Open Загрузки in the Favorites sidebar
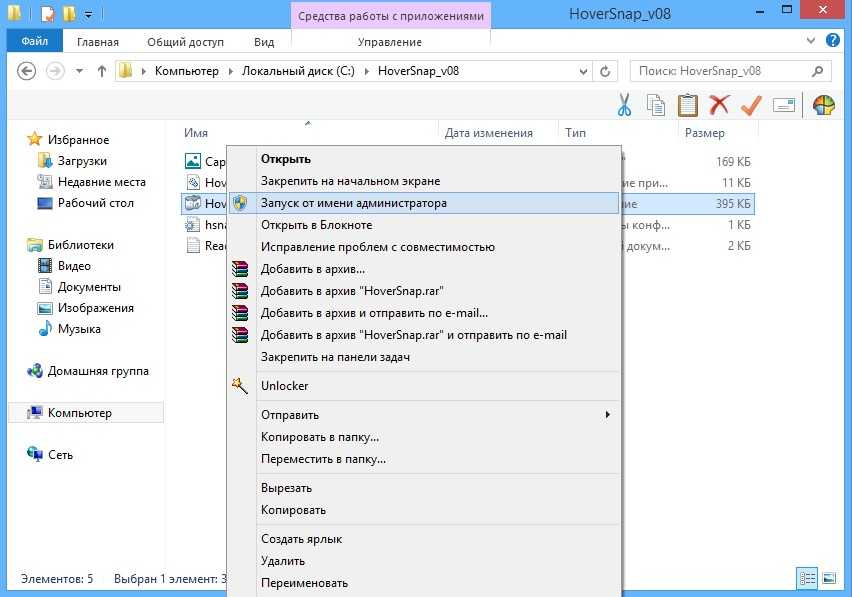The image size is (852, 597). [x=82, y=161]
